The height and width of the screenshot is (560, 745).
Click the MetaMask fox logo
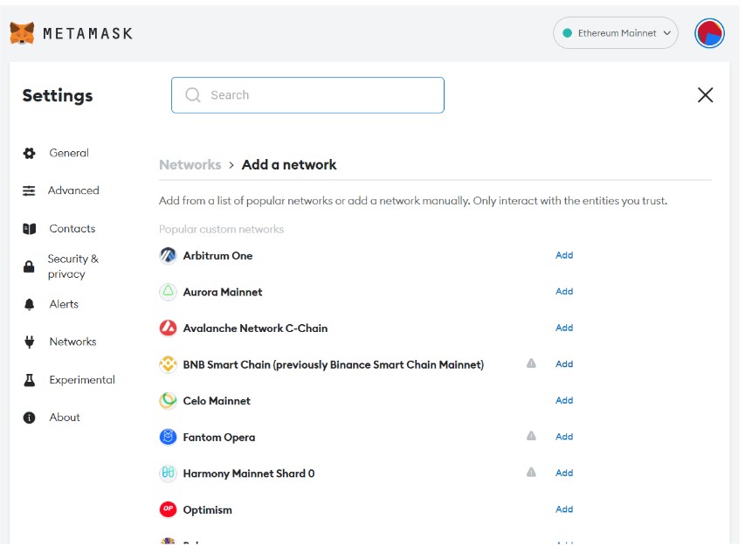(23, 33)
